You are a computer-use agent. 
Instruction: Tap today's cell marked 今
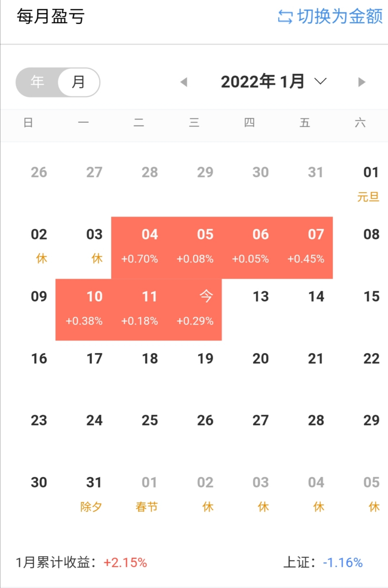195,309
